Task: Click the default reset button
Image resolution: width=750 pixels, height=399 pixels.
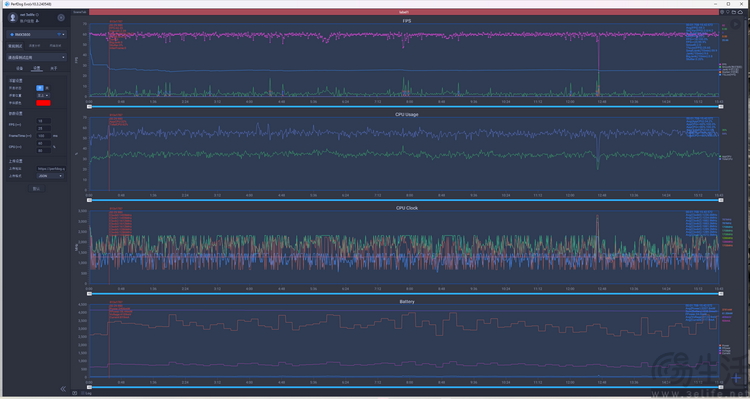Action: (x=36, y=188)
